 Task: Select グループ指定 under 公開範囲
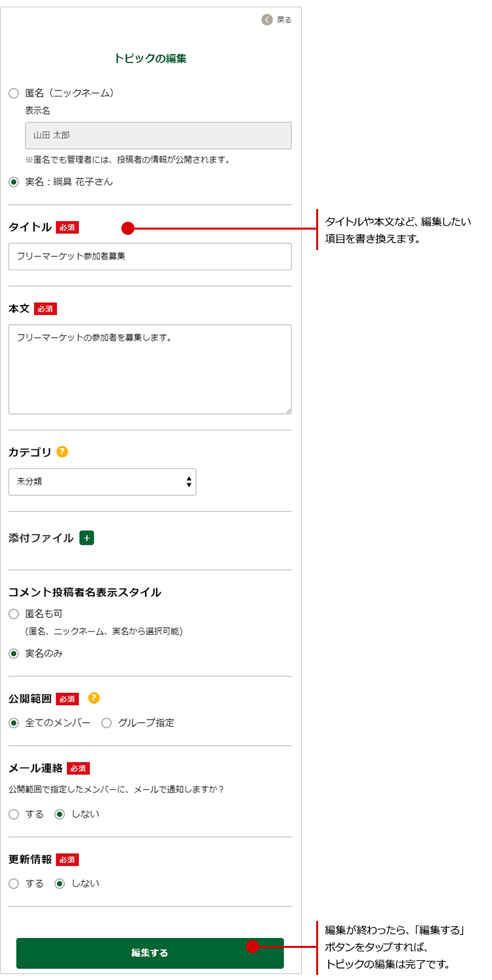click(106, 723)
